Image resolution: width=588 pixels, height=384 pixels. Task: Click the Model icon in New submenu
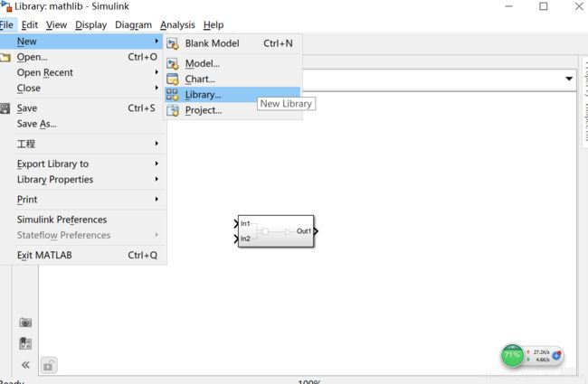[173, 63]
